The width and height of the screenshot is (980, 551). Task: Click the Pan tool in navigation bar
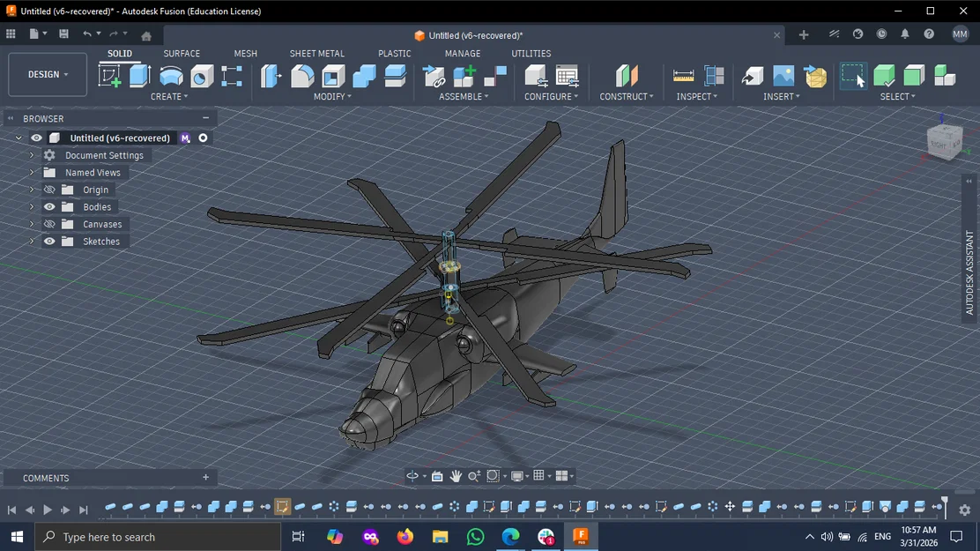tap(456, 476)
